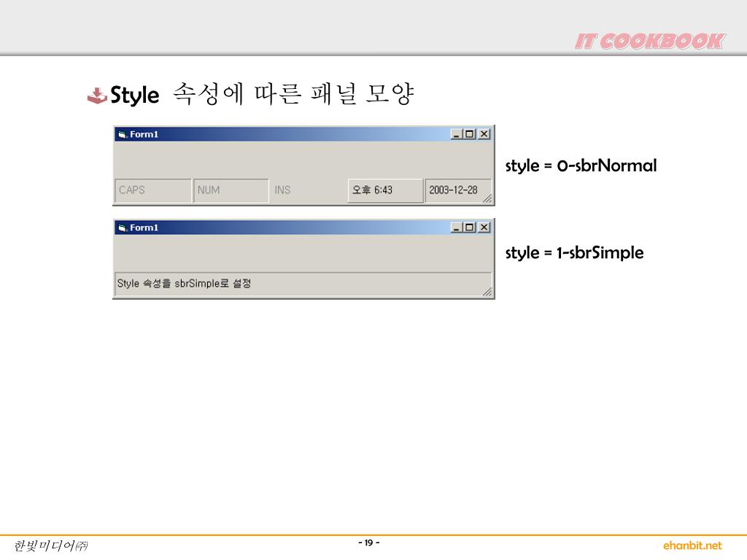
Task: Click the upper Form1 title bar text
Action: [x=144, y=135]
